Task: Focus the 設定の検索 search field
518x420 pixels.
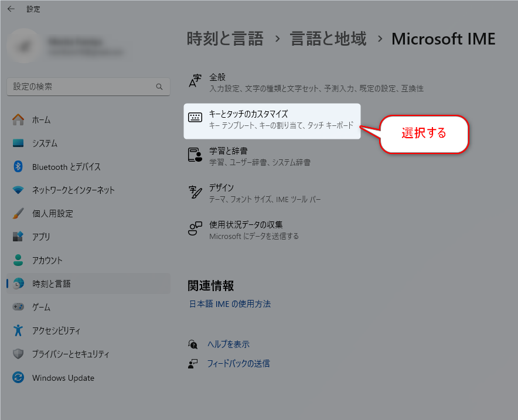Action: [88, 87]
